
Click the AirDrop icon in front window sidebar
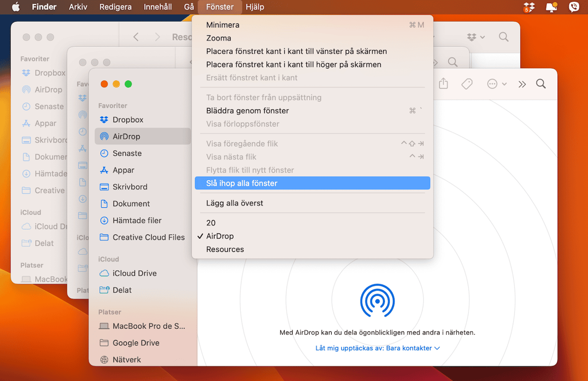coord(103,137)
